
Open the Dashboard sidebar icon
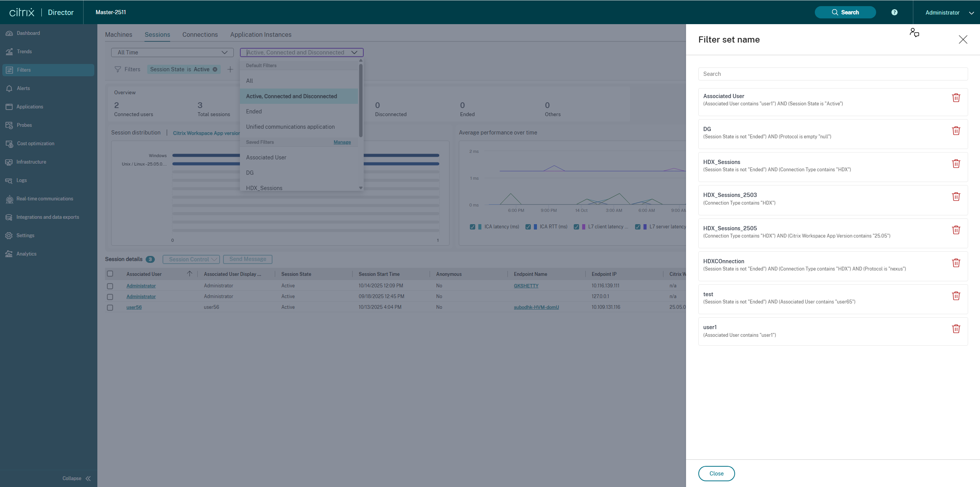coord(9,33)
